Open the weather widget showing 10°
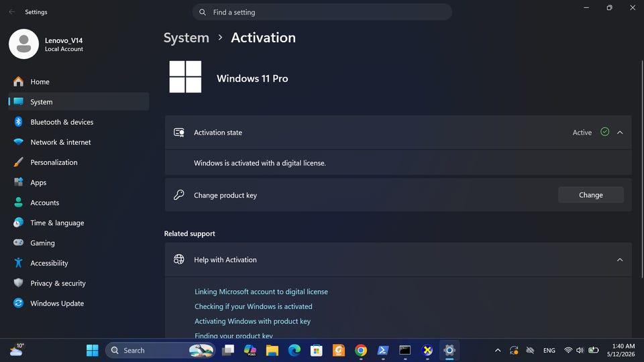 pyautogui.click(x=17, y=350)
